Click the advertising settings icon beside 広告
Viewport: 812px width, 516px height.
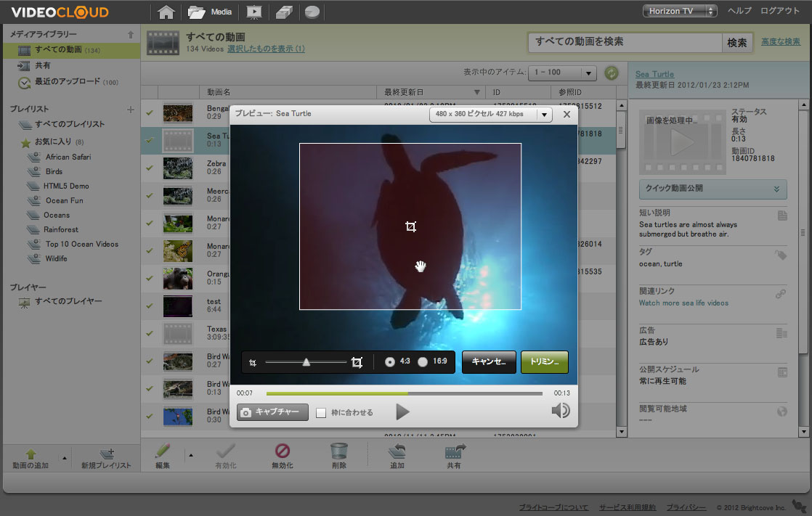(x=782, y=333)
